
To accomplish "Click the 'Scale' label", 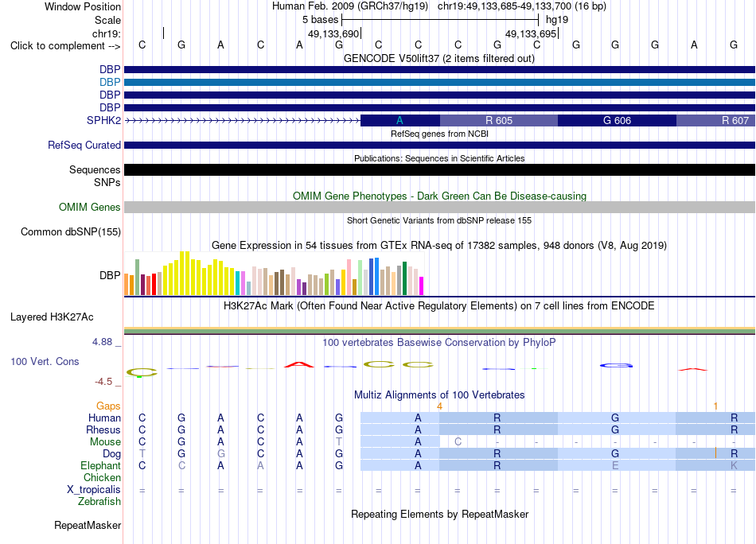I will [x=107, y=20].
